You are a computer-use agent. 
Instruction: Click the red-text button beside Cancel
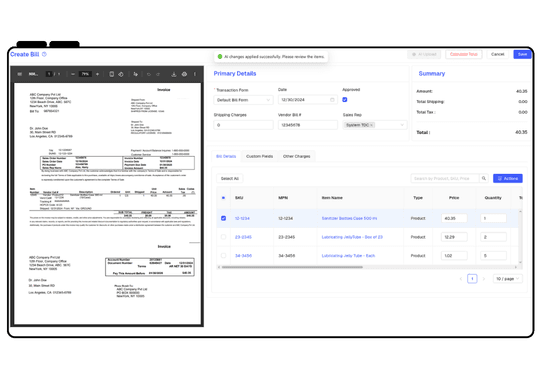[464, 54]
